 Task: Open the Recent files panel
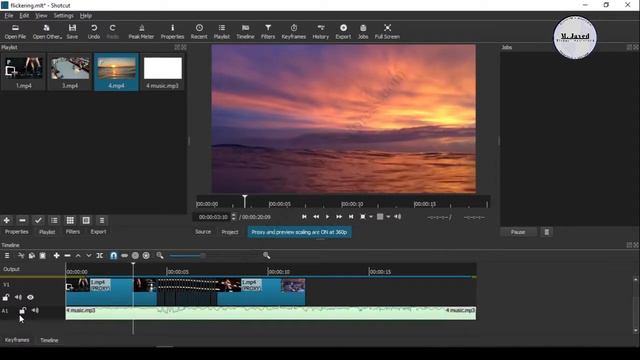[199, 31]
